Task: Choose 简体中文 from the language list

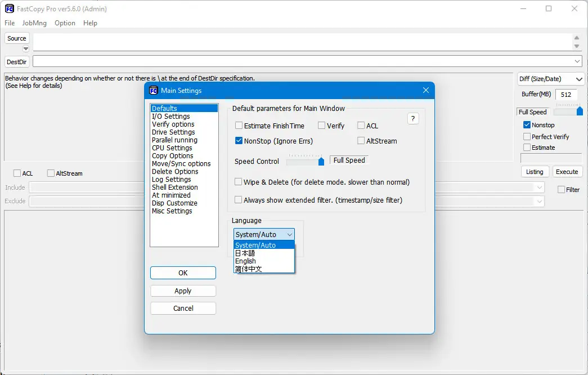Action: tap(264, 269)
